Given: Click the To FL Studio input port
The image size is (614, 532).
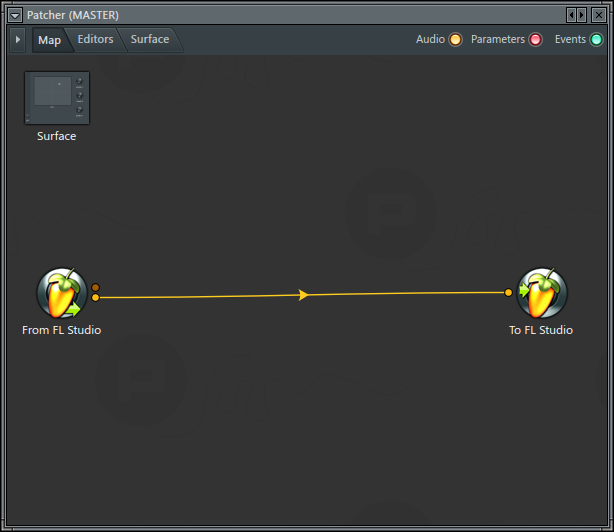Looking at the screenshot, I should click(x=508, y=292).
